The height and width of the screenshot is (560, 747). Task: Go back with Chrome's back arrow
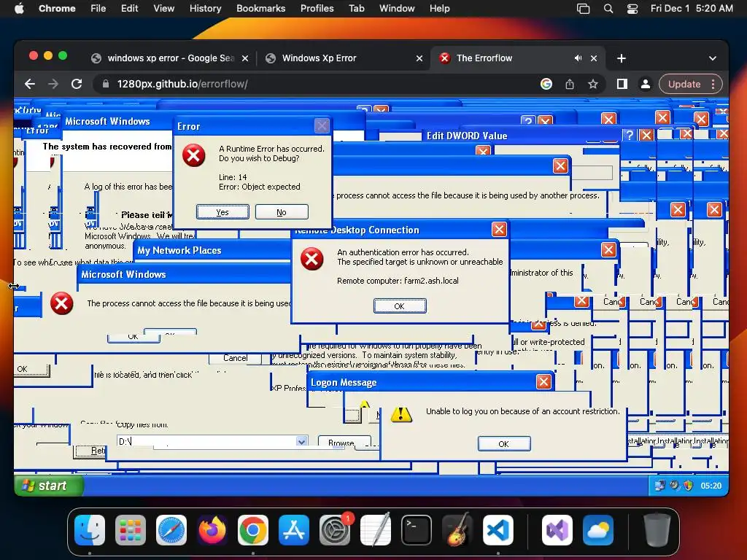(x=30, y=85)
